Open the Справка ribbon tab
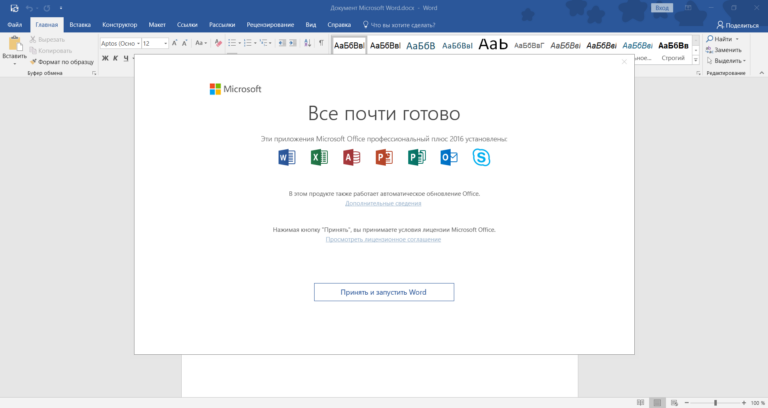768x408 pixels. (x=339, y=24)
